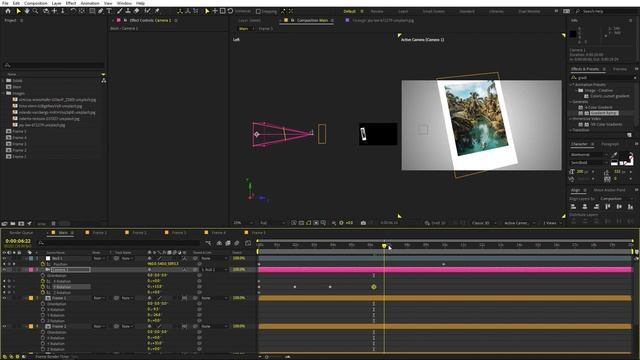Open the Paragraph panel tab
The width and height of the screenshot is (640, 360).
click(x=610, y=144)
